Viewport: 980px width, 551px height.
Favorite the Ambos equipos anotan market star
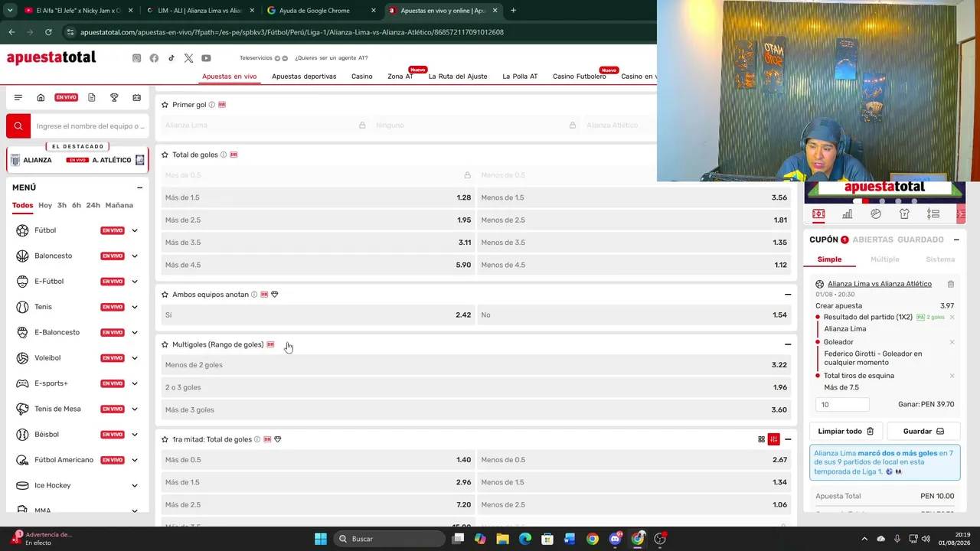click(165, 295)
